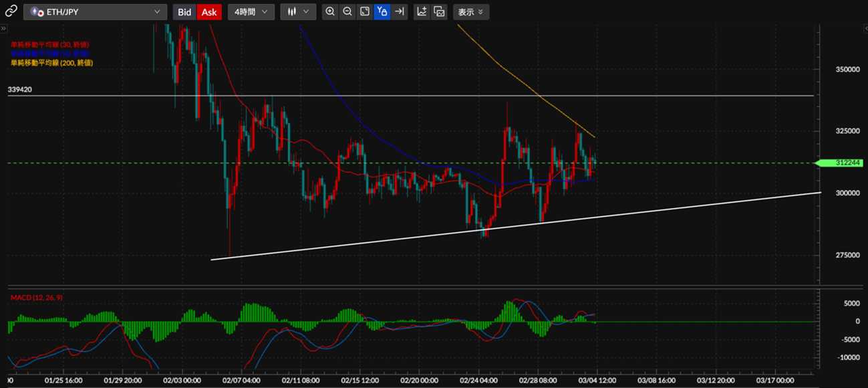Click the chart image snapshot icon
868x388 pixels.
439,11
